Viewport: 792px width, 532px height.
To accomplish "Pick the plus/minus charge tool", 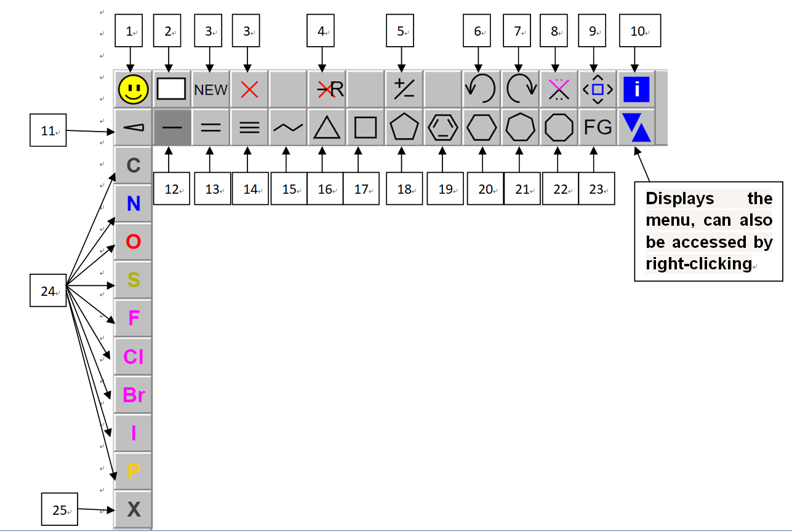I will click(x=404, y=90).
